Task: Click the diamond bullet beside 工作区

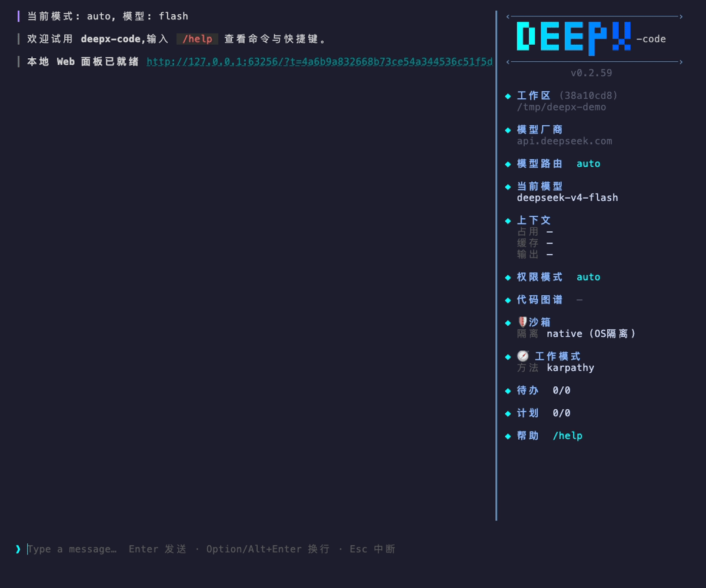Action: 508,96
